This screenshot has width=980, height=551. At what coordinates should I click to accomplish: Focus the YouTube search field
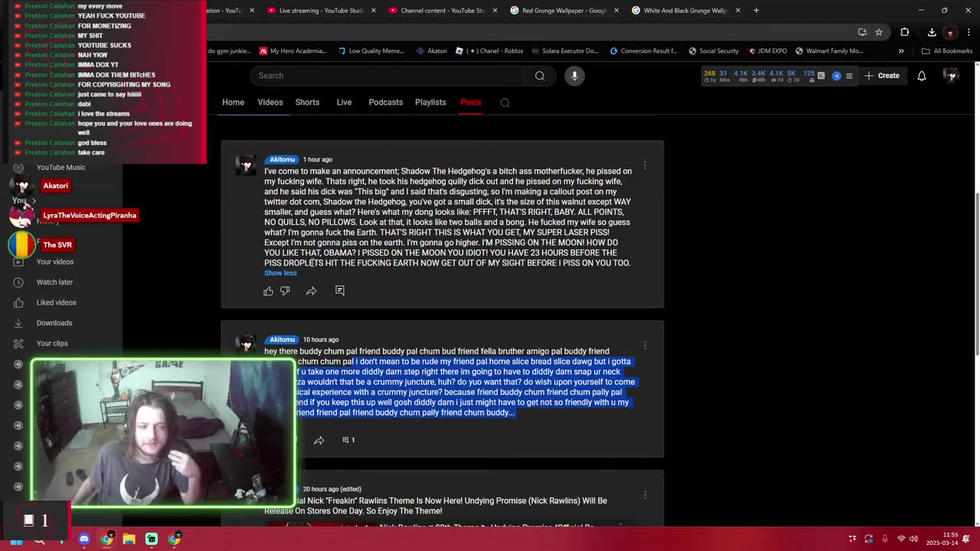[x=387, y=76]
